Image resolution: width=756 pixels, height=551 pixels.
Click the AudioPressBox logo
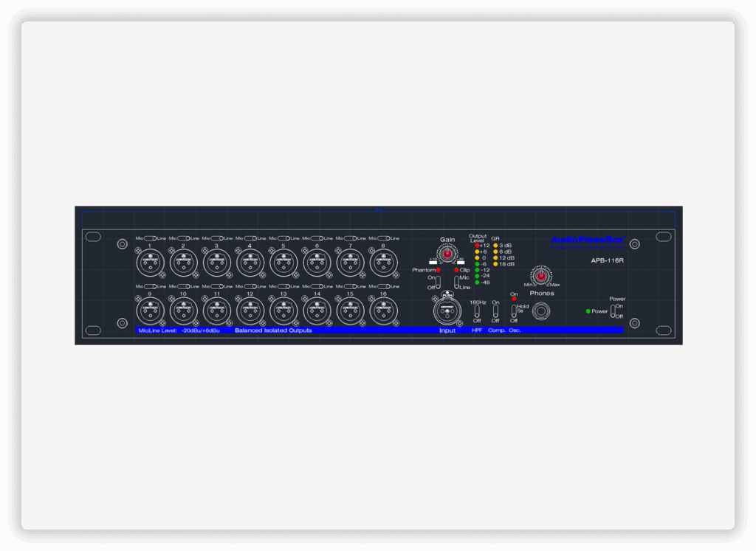588,240
